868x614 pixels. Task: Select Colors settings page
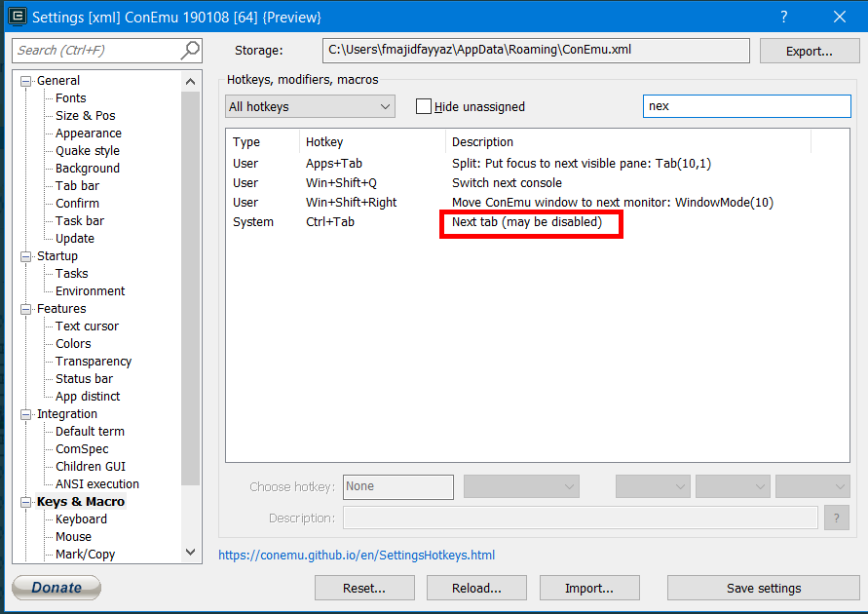[x=73, y=344]
